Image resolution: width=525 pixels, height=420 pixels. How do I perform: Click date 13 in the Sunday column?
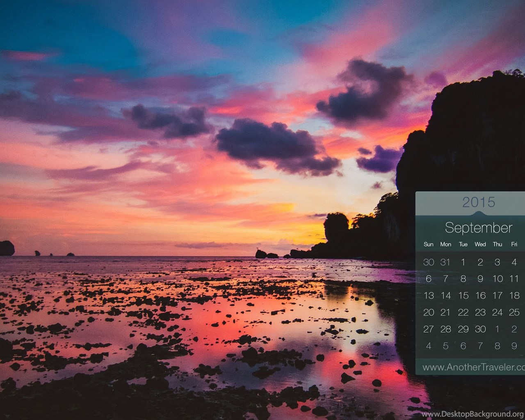coord(429,295)
